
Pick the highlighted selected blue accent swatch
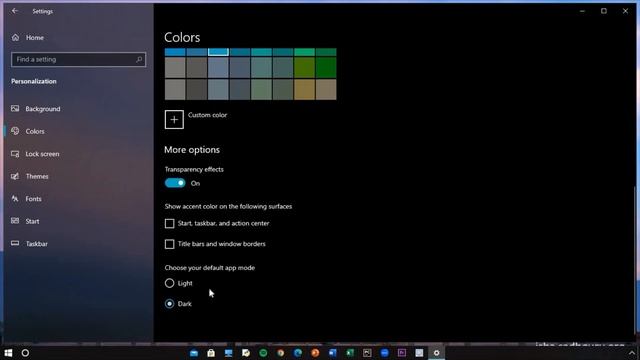pos(218,52)
